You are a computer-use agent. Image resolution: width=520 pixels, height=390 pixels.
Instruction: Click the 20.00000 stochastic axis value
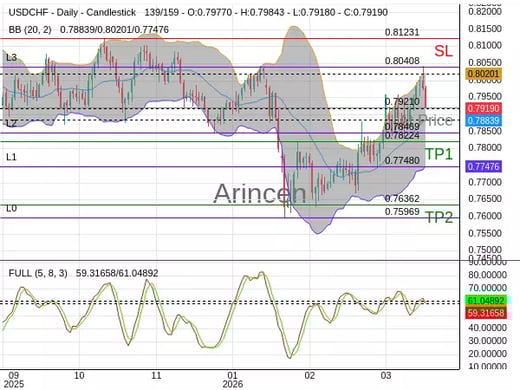(x=487, y=354)
